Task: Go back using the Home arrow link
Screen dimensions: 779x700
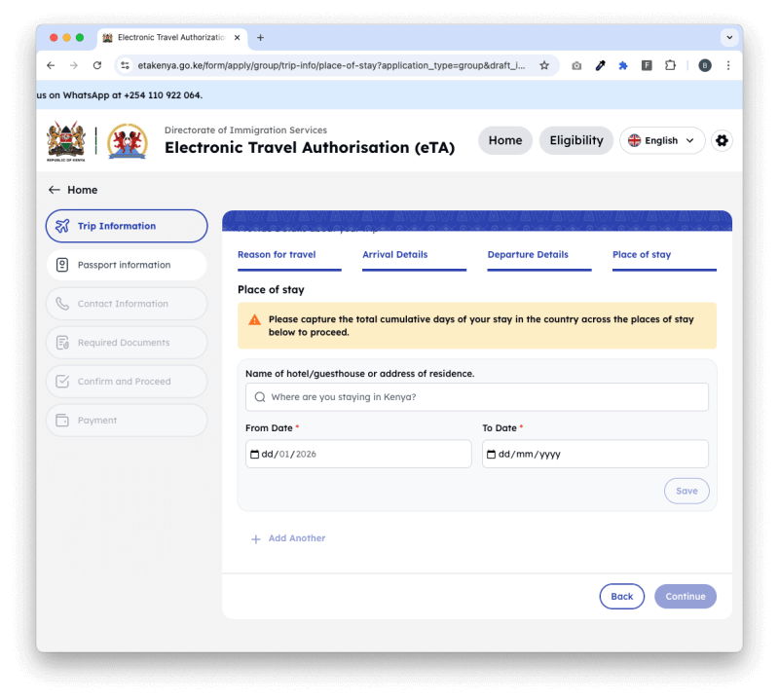Action: point(73,190)
